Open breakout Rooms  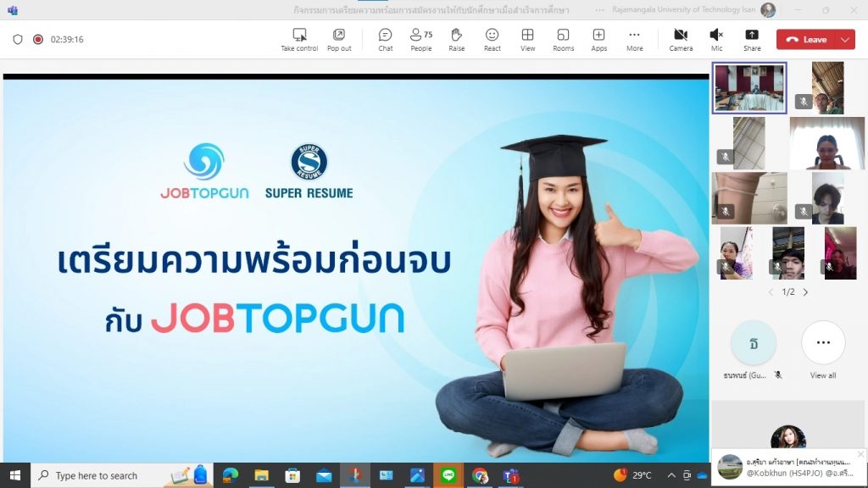[563, 39]
